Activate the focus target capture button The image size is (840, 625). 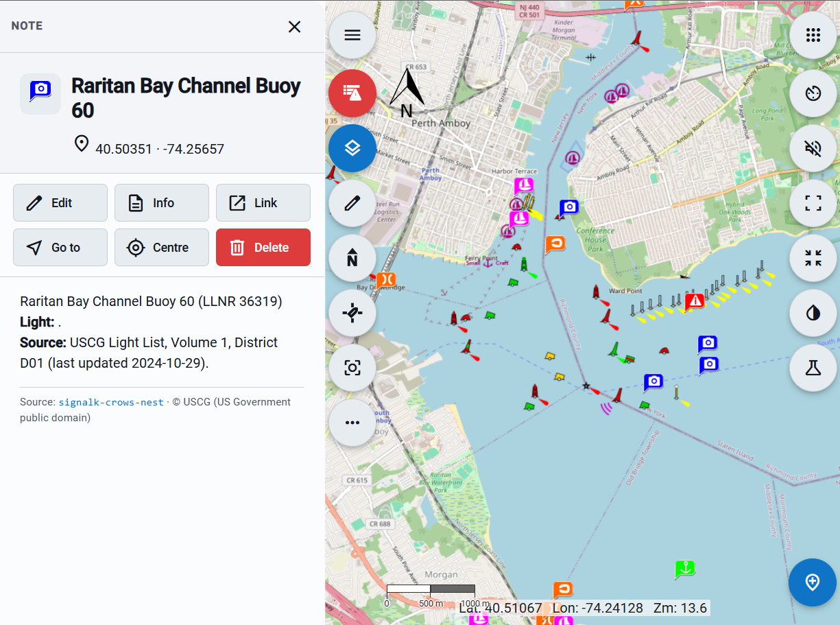pos(352,368)
